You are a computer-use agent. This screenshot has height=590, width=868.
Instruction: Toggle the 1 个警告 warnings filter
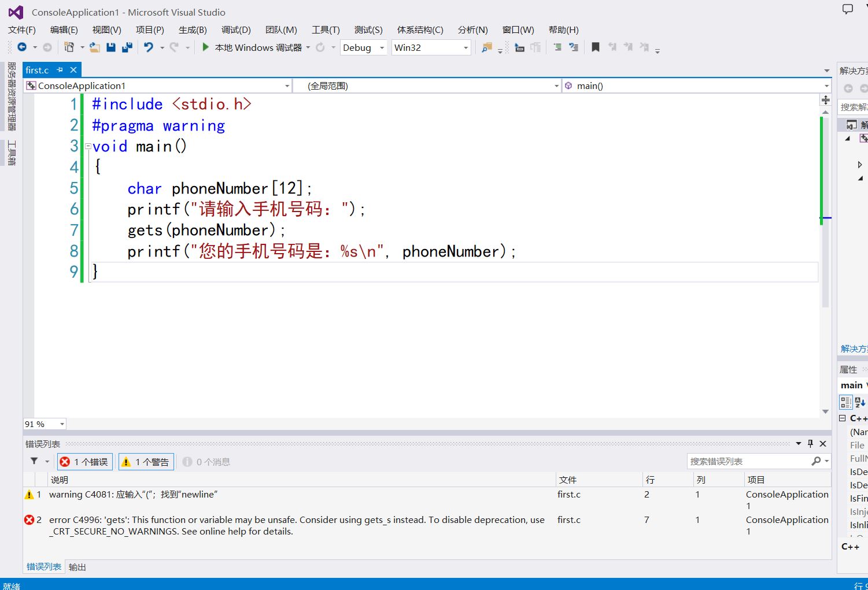click(x=147, y=462)
